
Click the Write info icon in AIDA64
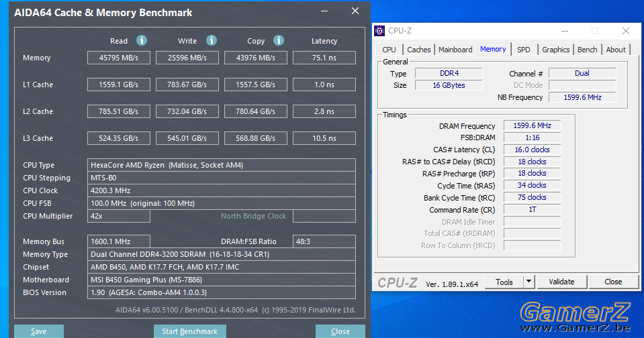[212, 40]
